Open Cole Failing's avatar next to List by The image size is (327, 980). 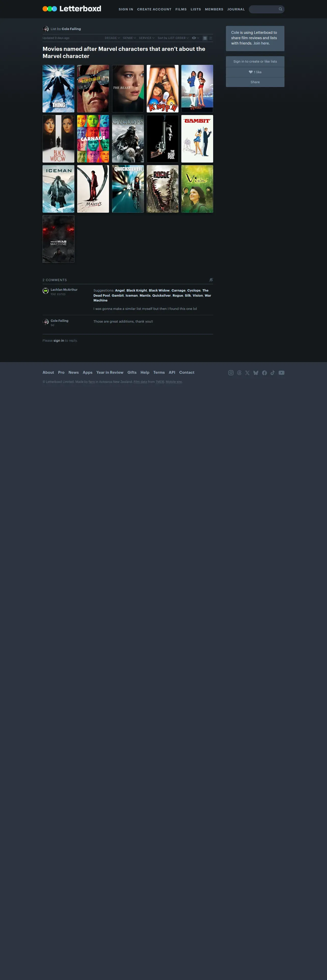pos(46,29)
